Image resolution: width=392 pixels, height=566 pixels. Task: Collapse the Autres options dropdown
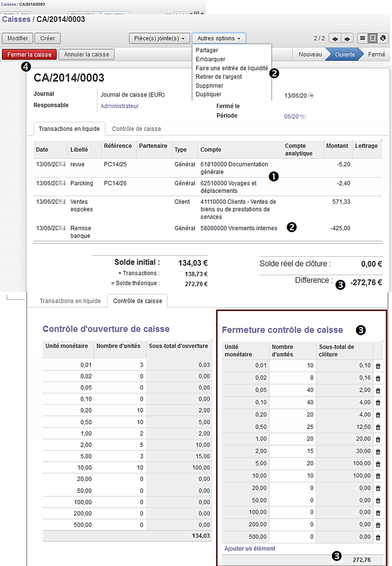(219, 39)
